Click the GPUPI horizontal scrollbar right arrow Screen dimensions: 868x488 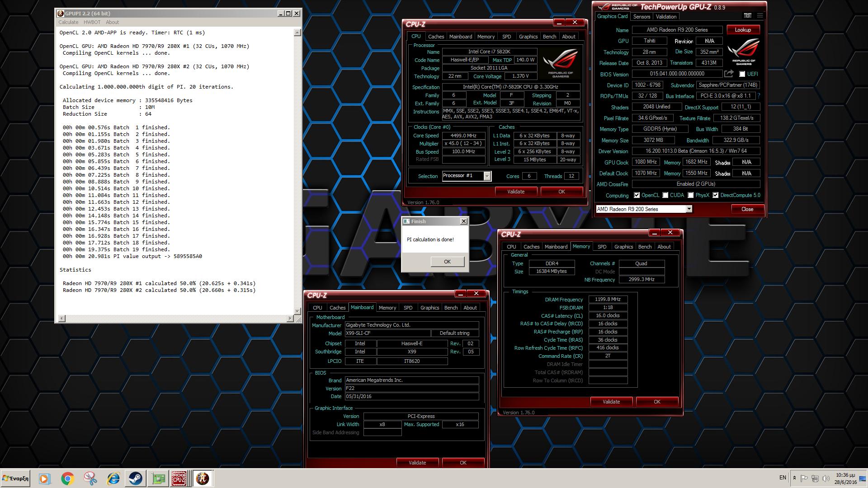(x=290, y=319)
